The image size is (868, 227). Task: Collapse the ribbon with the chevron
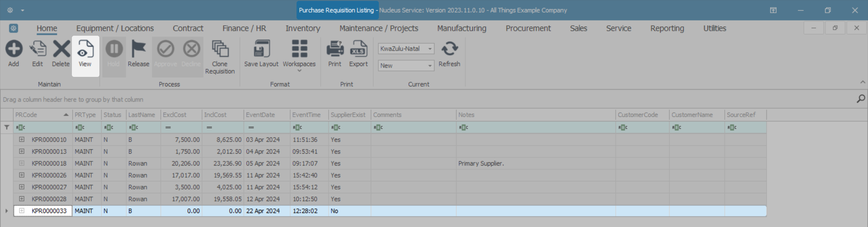click(863, 82)
